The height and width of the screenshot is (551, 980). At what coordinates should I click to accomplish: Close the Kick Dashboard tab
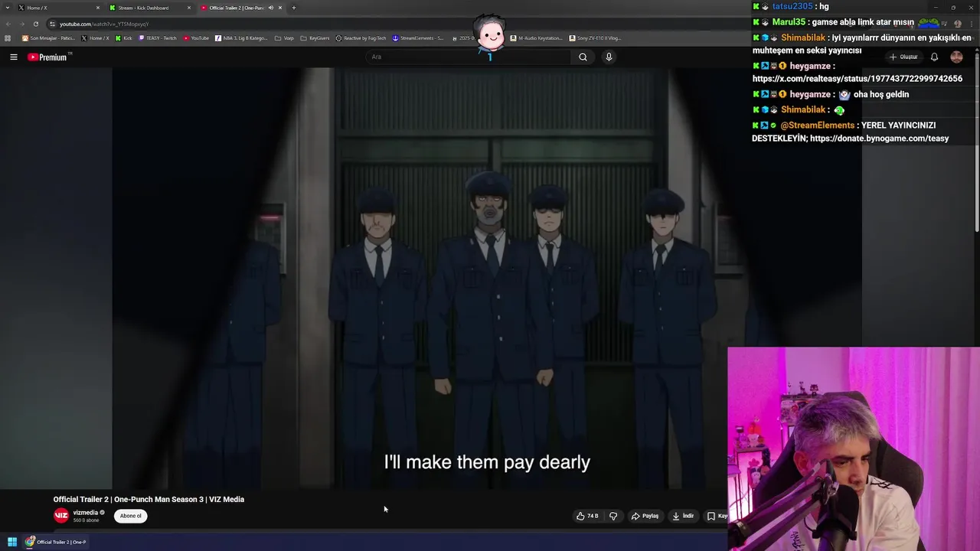point(189,8)
